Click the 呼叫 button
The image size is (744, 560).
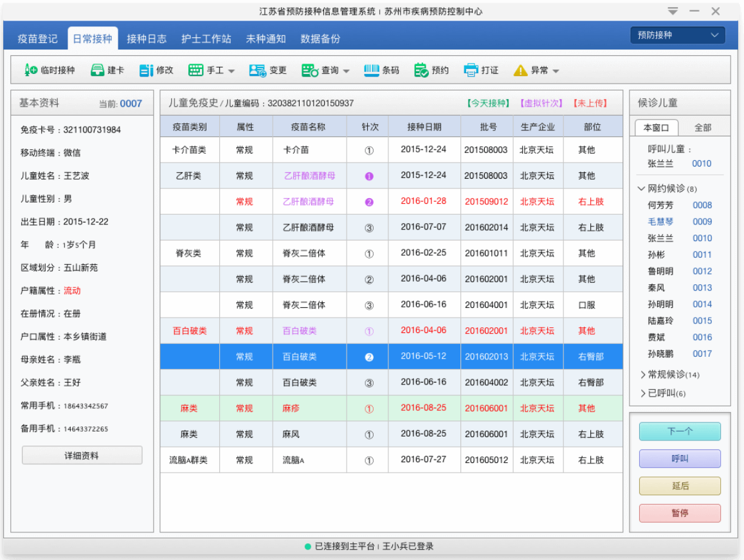680,459
